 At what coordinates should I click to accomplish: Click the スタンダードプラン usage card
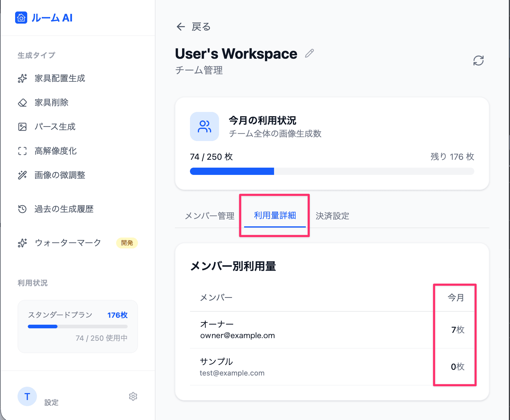78,326
